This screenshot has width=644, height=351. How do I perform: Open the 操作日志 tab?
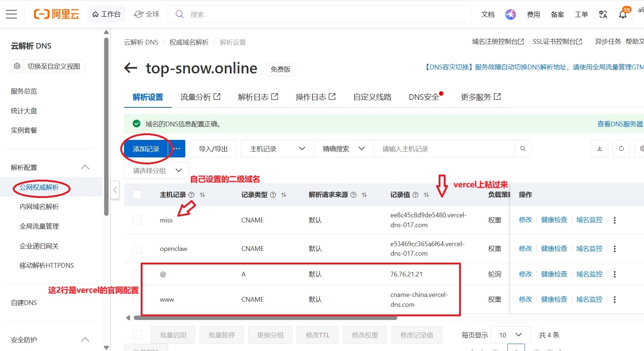(315, 97)
